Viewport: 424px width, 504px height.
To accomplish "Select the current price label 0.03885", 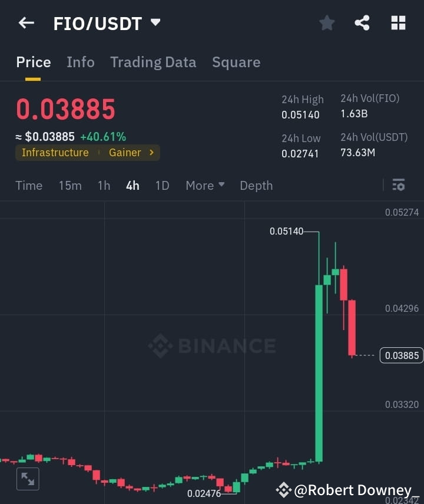I will click(401, 355).
